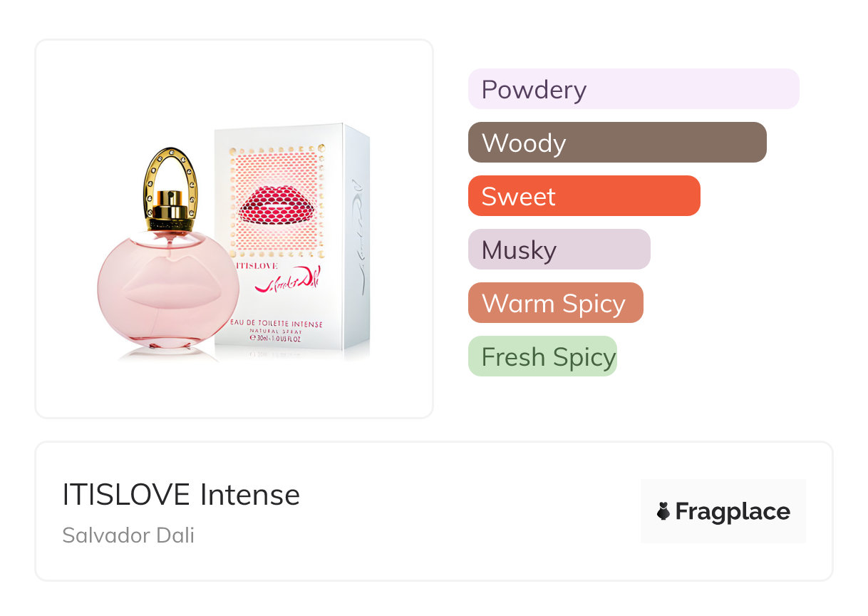868x616 pixels.
Task: Click the Warm Spicy accord bar
Action: coord(555,303)
